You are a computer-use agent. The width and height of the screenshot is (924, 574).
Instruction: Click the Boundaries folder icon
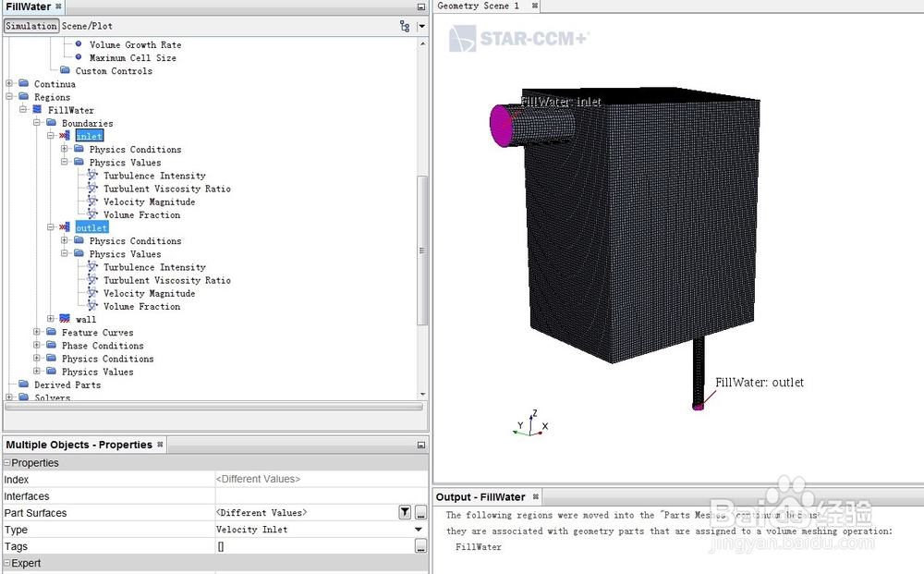click(x=51, y=123)
